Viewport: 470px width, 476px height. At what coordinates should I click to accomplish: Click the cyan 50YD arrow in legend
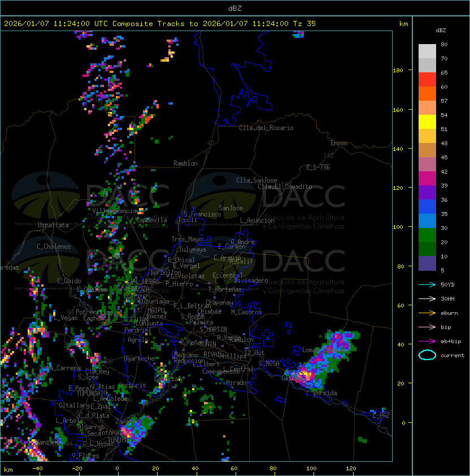(427, 284)
